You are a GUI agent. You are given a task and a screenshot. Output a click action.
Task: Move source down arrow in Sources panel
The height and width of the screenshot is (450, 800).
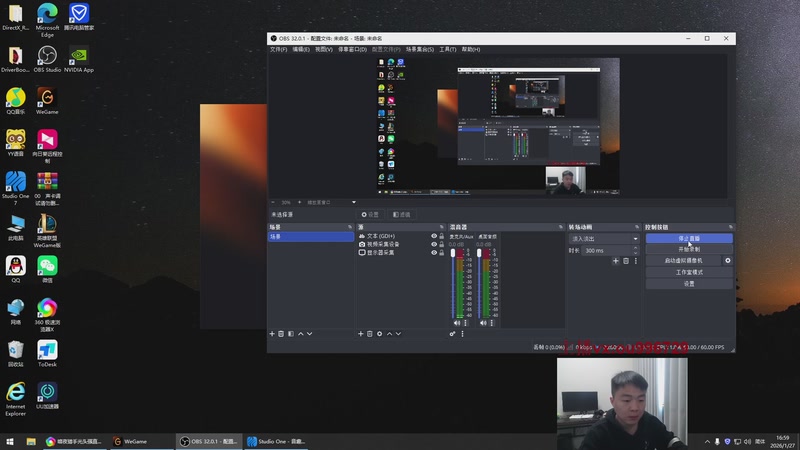398,334
